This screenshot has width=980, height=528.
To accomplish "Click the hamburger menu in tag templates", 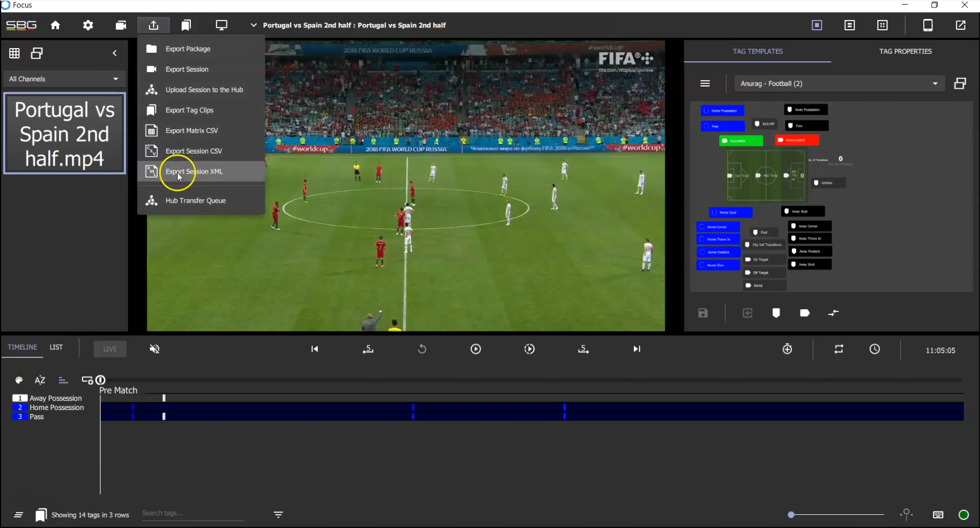I will (x=705, y=84).
